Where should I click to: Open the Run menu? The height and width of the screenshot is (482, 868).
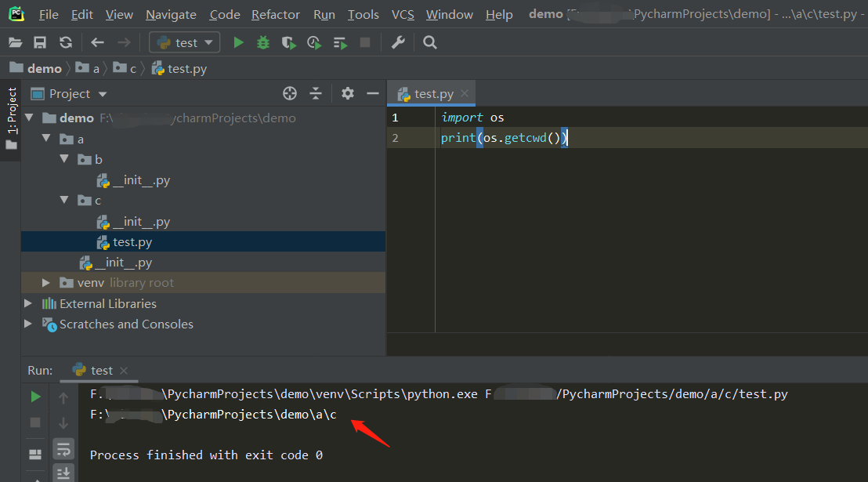coord(324,14)
